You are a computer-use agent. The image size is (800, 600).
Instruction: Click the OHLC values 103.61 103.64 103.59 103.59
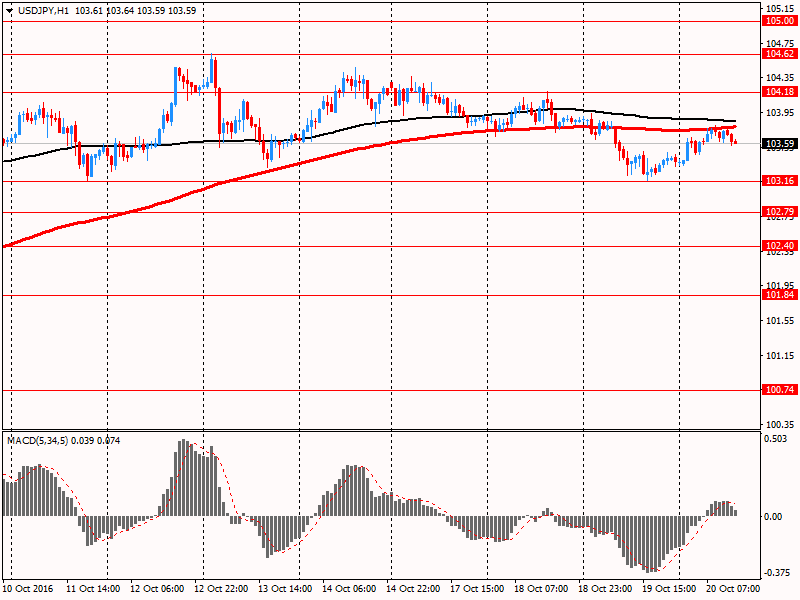[136, 11]
